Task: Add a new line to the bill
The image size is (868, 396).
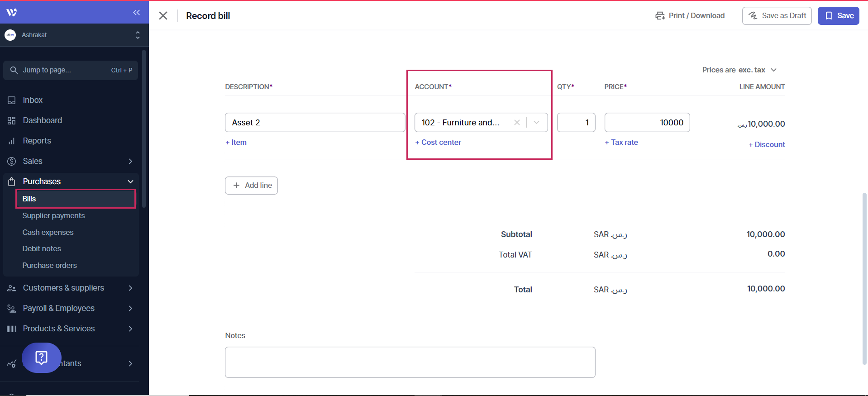Action: click(251, 186)
